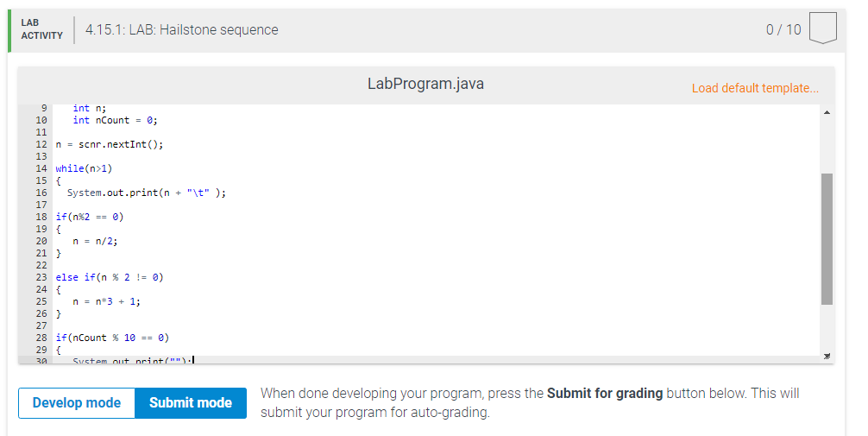
Task: Click the vertical scrollbar thumb in editor
Action: 827,239
